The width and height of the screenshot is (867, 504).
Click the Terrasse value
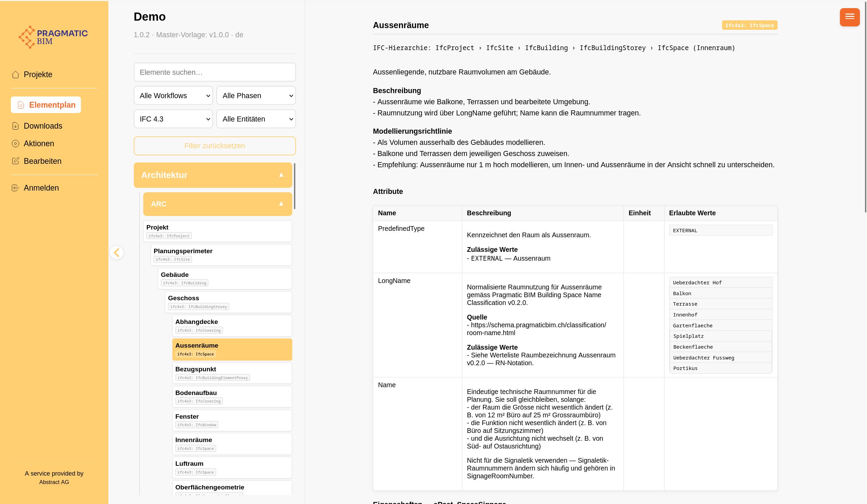[x=720, y=304]
